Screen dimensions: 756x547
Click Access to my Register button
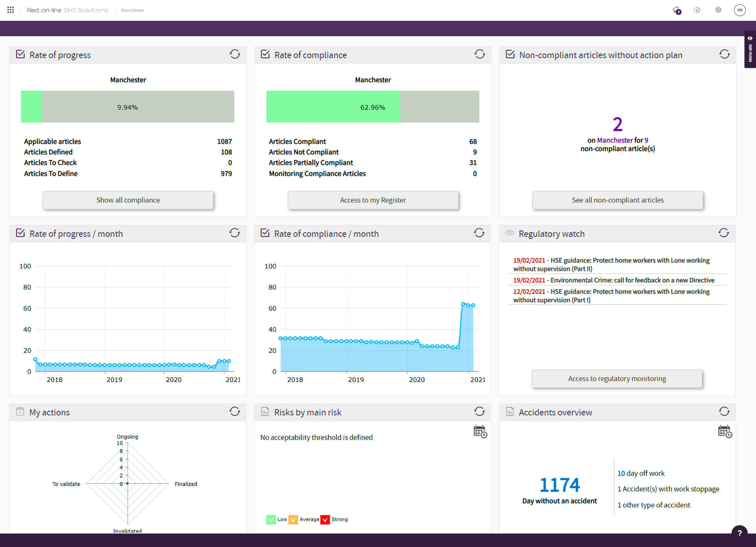tap(372, 200)
